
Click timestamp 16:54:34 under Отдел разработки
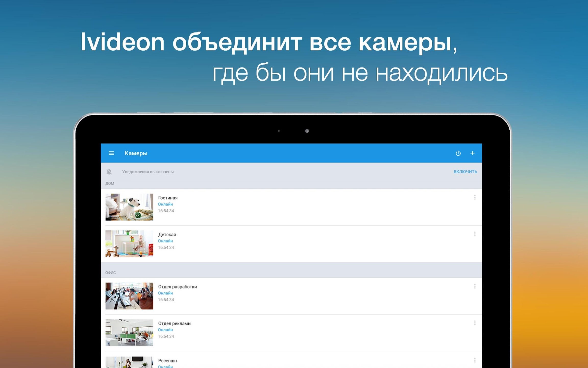tap(166, 300)
